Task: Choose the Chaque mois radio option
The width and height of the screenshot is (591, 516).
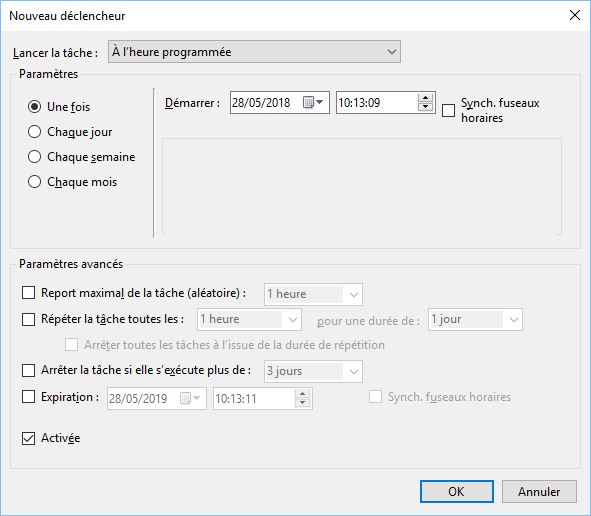Action: click(x=34, y=182)
